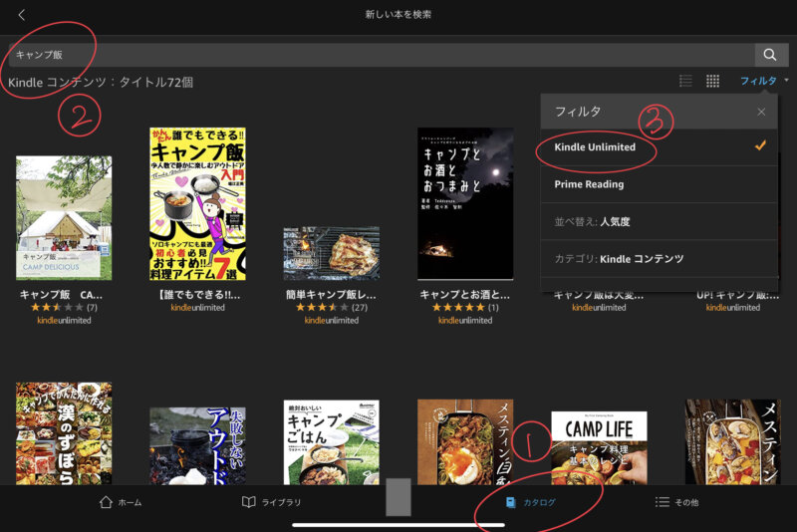Switch to grid view layout
This screenshot has height=532, width=797.
[713, 81]
